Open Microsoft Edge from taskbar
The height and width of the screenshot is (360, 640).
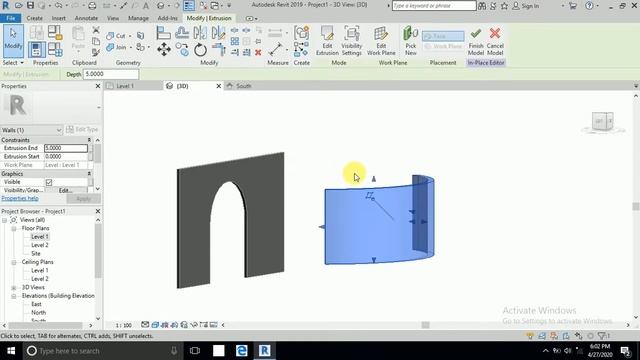[x=242, y=351]
